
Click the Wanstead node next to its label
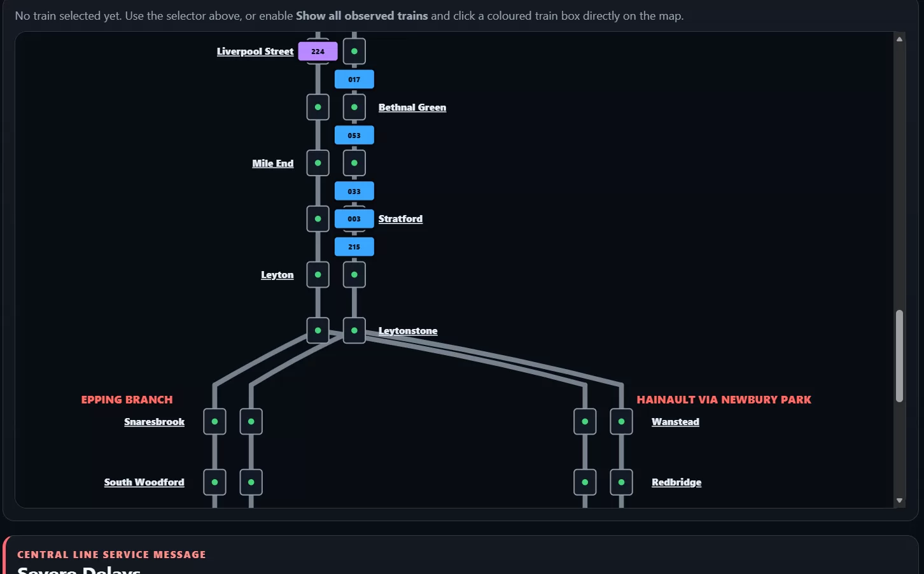[x=622, y=422]
